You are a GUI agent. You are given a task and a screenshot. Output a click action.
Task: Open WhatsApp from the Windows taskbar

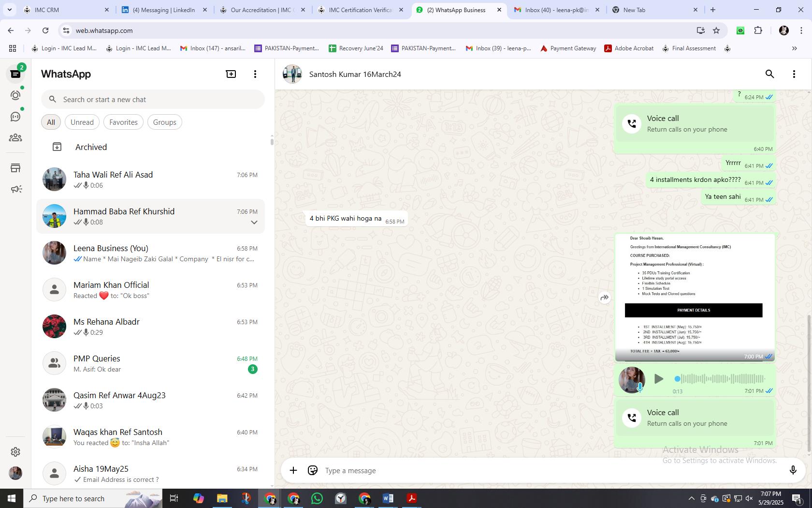tap(317, 498)
